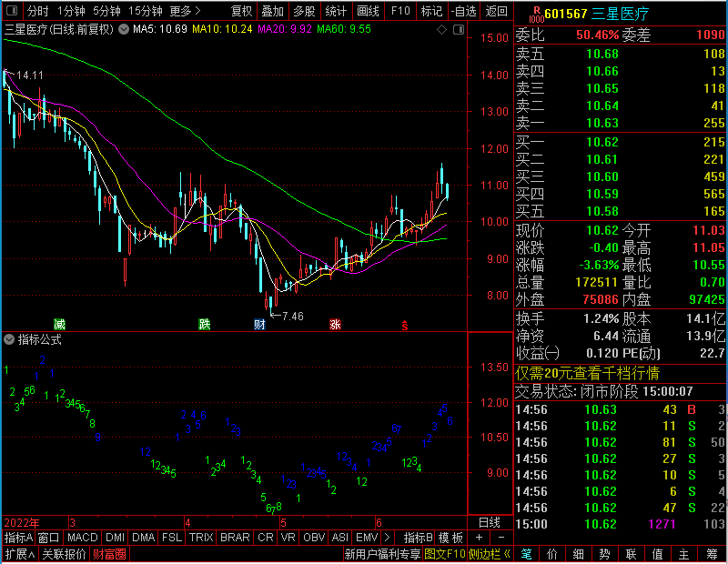This screenshot has width=728, height=564.
Task: Open the 多股 multi-stock view
Action: click(x=304, y=11)
